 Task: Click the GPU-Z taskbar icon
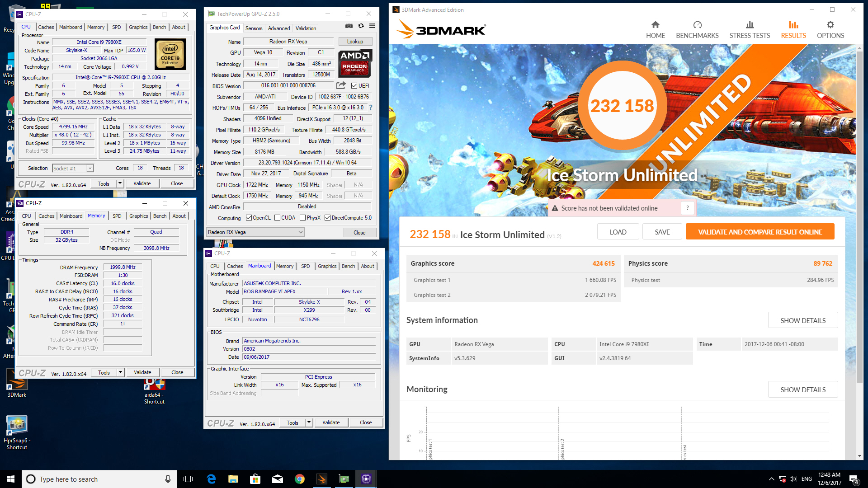tap(344, 479)
